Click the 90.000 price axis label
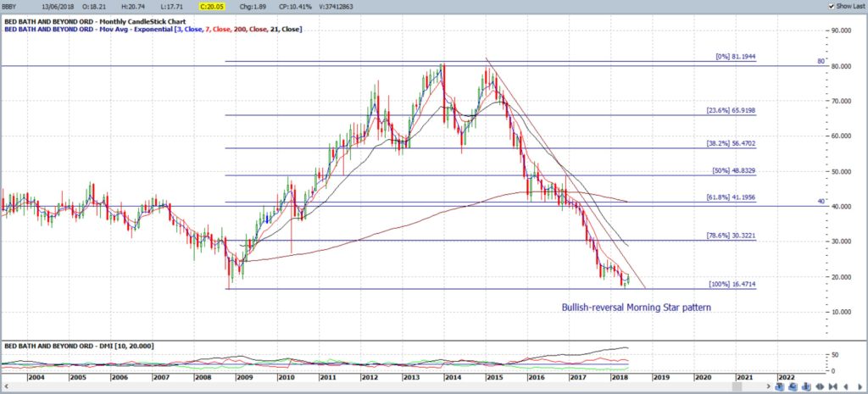The height and width of the screenshot is (394, 868). (x=841, y=31)
